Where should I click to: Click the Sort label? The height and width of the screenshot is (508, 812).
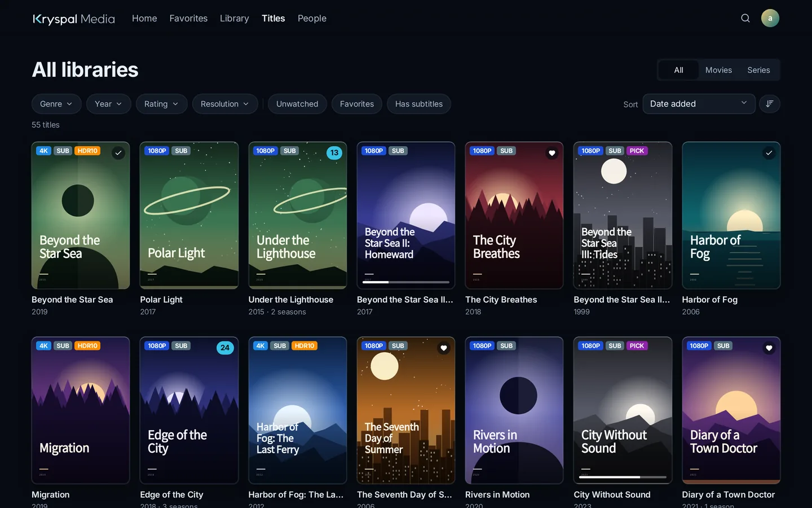(x=630, y=104)
